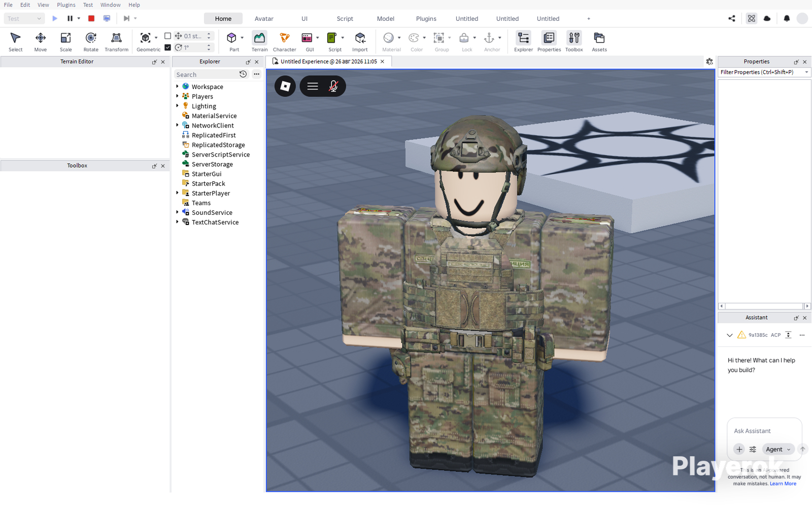Expand the StarterPlayer tree node
Screen dimensions: 812x508
[177, 193]
